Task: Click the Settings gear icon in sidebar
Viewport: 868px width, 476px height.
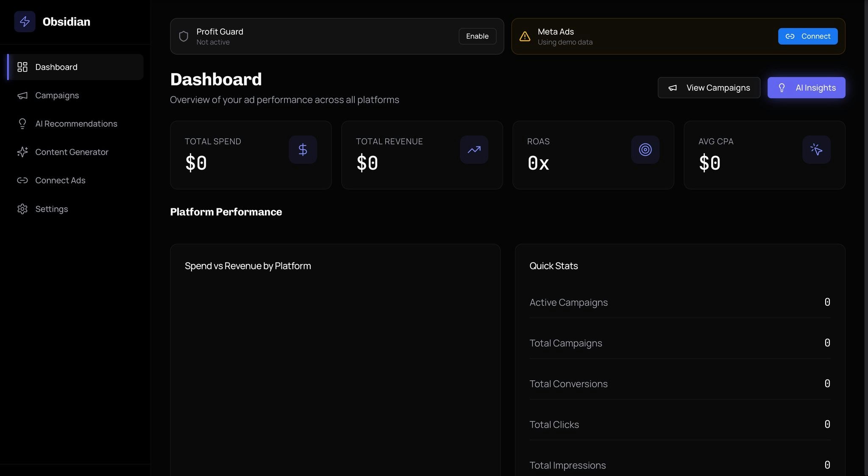Action: (x=22, y=209)
